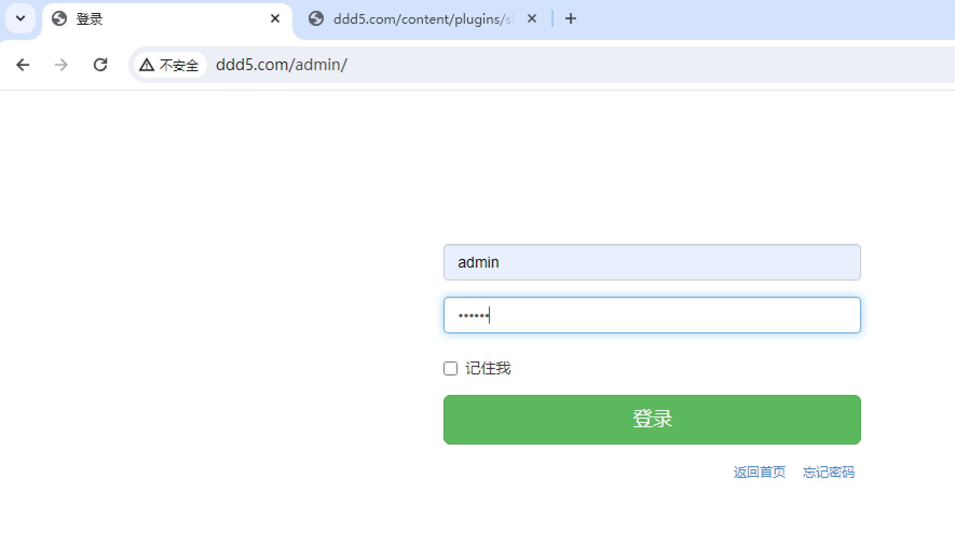This screenshot has width=955, height=560.
Task: Focus the masked password input field
Action: (x=652, y=315)
